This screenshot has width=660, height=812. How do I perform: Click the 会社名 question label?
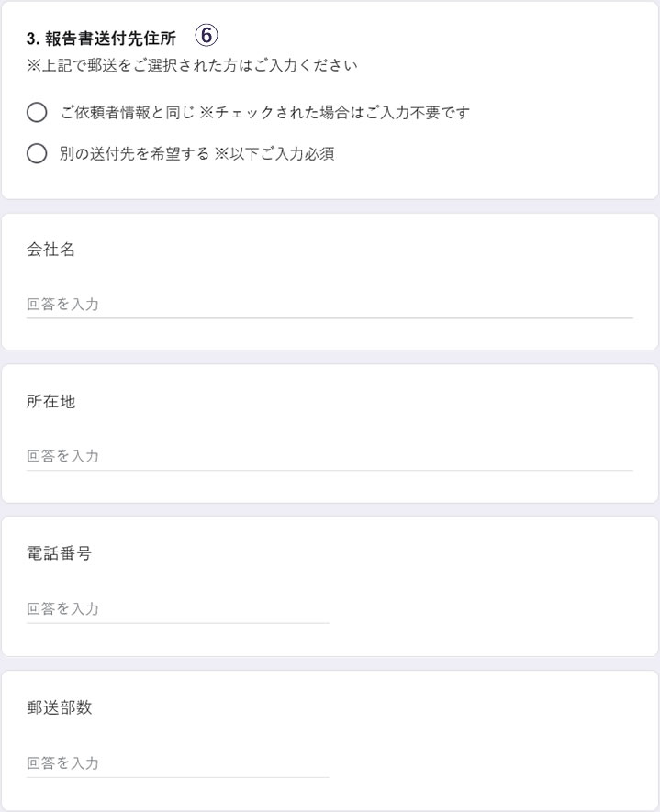click(50, 250)
